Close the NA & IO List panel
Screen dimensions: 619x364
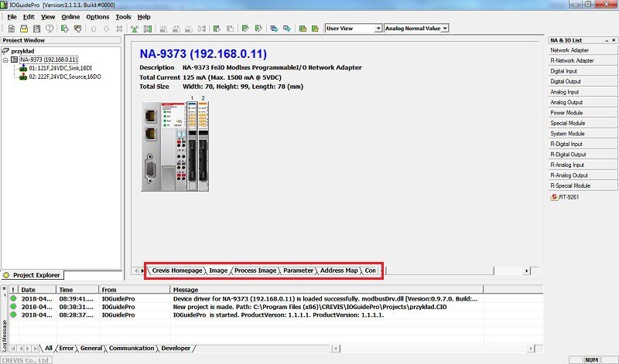614,40
